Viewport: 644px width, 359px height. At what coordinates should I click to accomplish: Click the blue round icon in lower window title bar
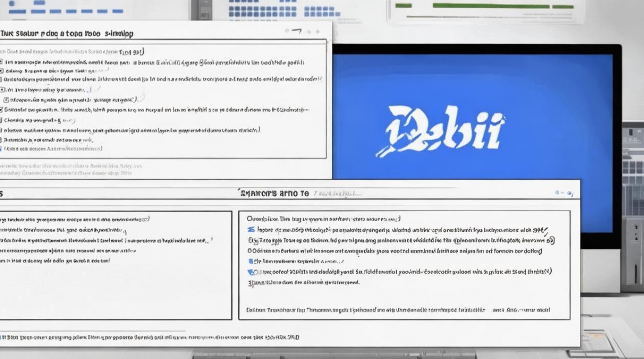tap(557, 192)
